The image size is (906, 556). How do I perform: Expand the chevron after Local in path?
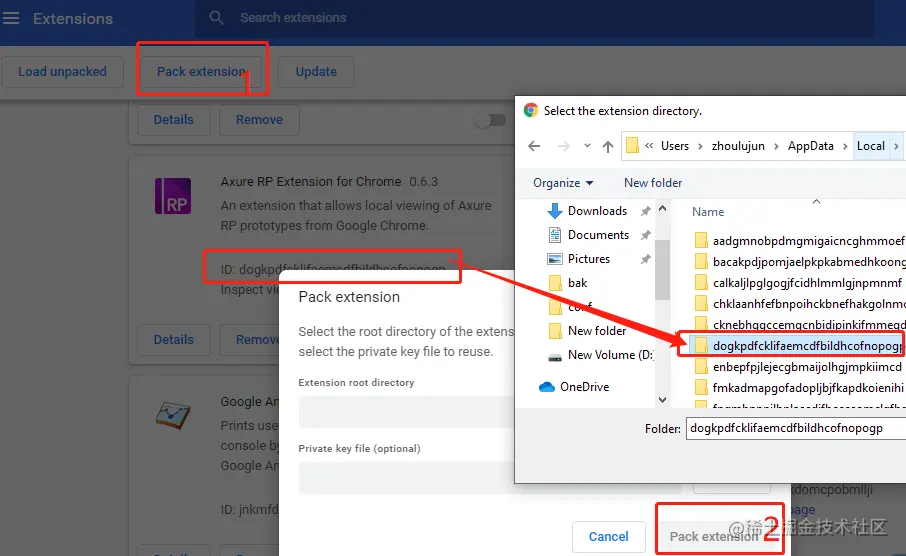[896, 146]
